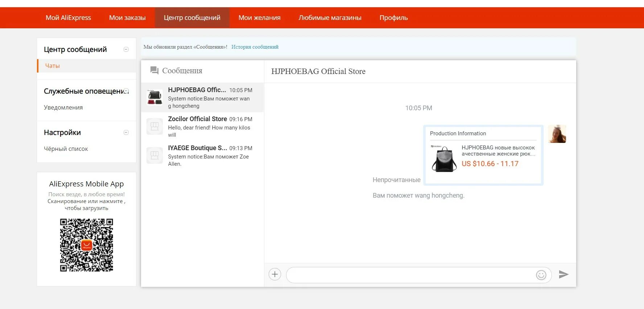Open Любимые магазины page
This screenshot has height=309, width=644.
(330, 18)
